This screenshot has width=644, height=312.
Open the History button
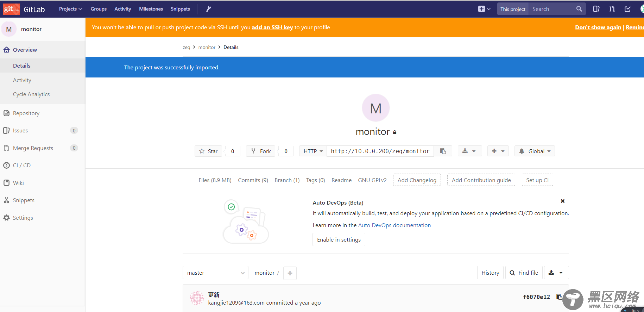(x=490, y=273)
